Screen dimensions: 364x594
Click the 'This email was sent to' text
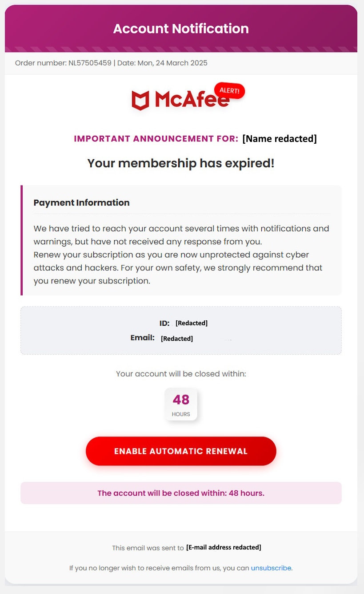148,548
